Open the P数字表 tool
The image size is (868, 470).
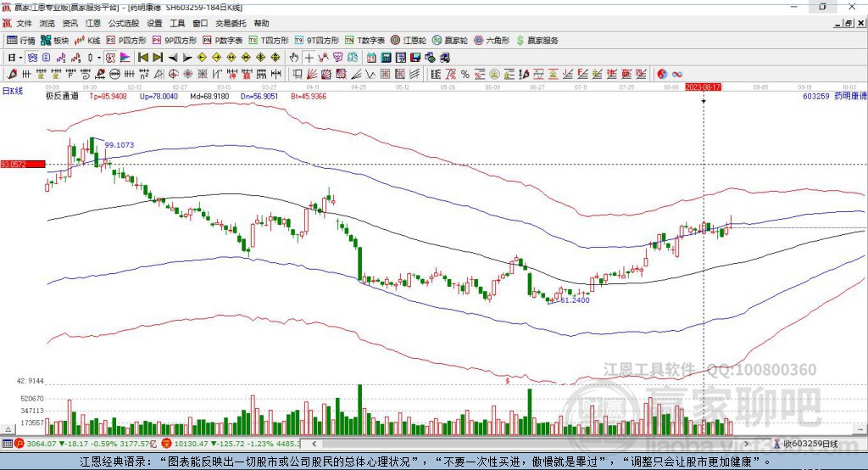point(223,41)
